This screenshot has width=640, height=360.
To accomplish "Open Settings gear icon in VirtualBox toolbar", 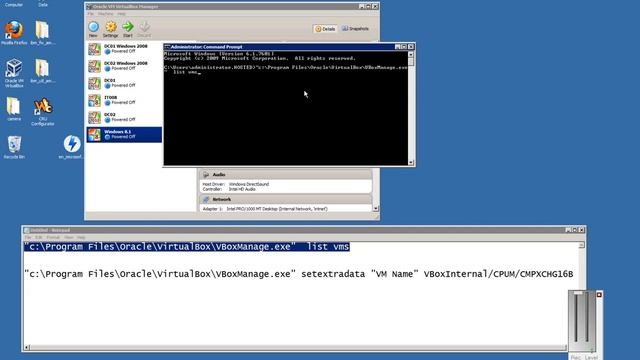I will click(111, 27).
